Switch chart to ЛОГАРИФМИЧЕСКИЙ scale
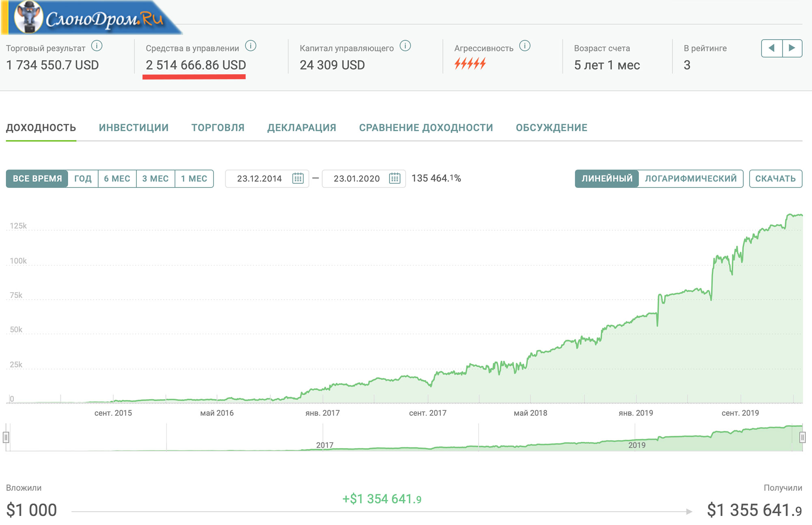This screenshot has width=812, height=525. 691,179
